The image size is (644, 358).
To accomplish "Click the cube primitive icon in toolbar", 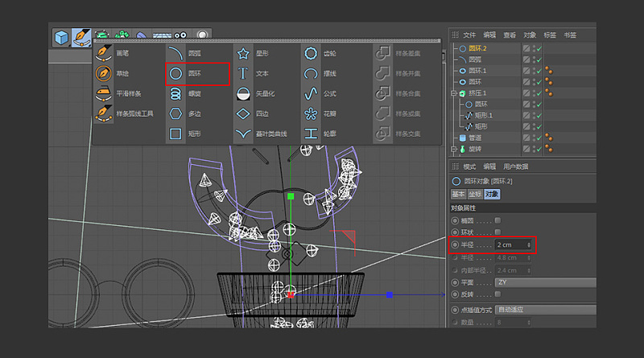I will click(61, 37).
